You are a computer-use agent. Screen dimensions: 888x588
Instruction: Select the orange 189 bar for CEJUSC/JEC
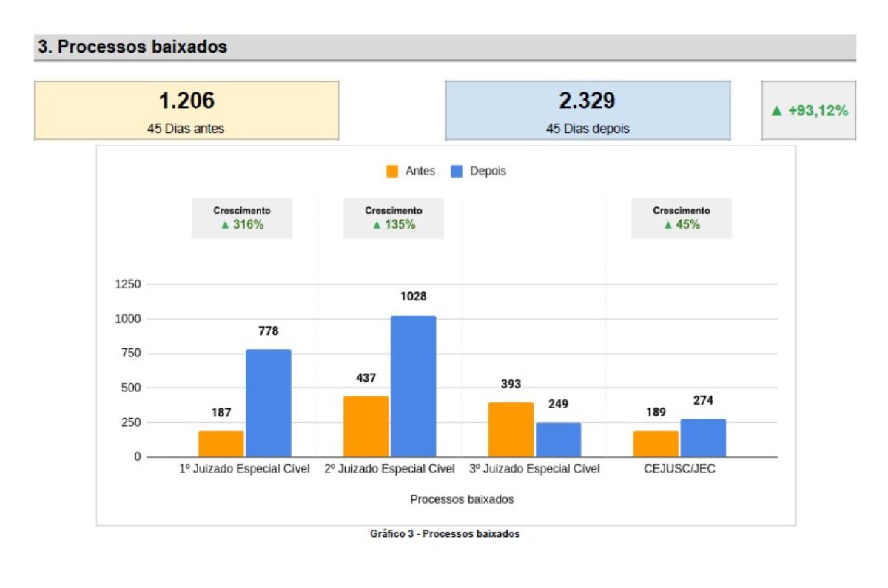pos(656,444)
